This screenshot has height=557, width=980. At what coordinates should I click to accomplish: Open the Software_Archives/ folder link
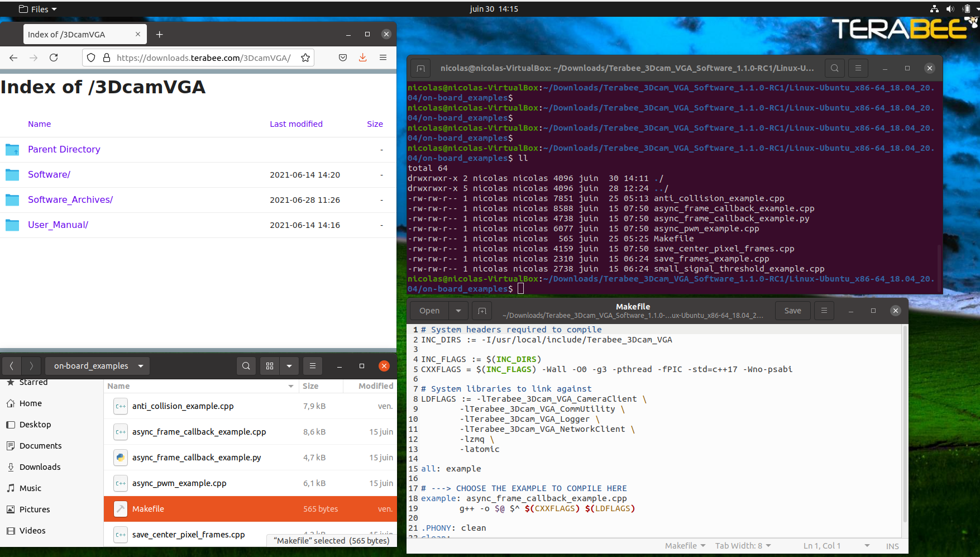pos(70,199)
